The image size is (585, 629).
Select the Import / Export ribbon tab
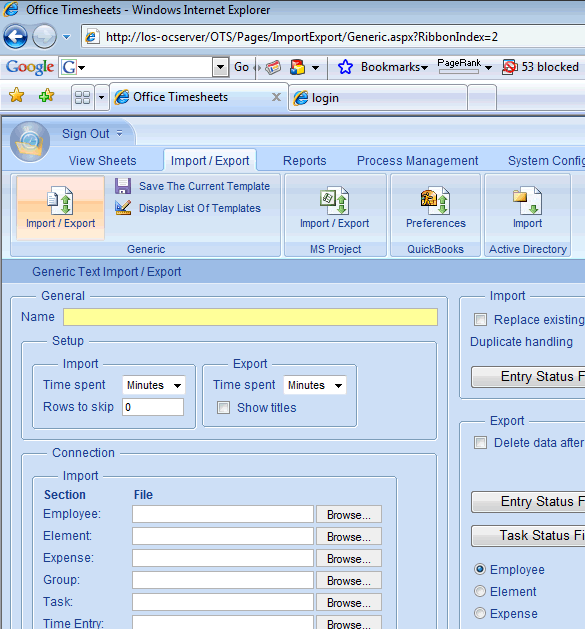210,160
